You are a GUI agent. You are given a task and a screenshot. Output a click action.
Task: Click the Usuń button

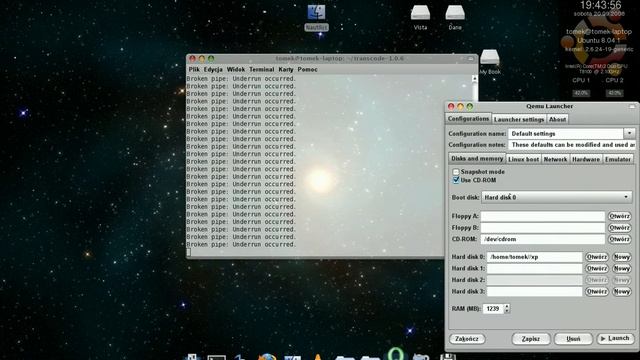[573, 339]
